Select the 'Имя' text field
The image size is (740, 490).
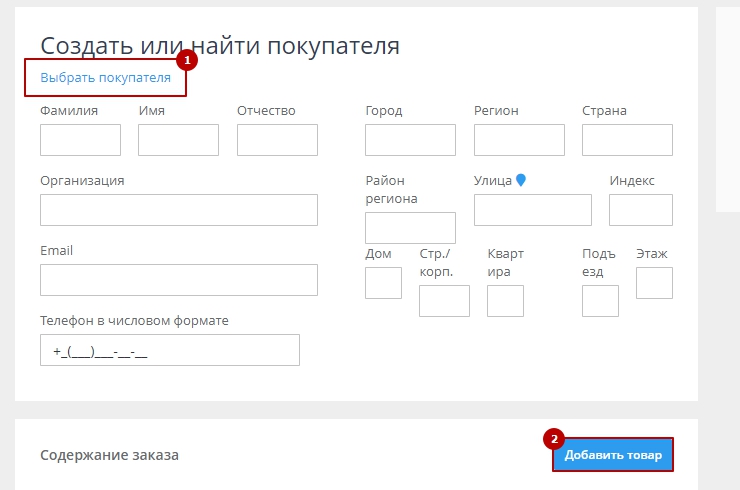[178, 140]
